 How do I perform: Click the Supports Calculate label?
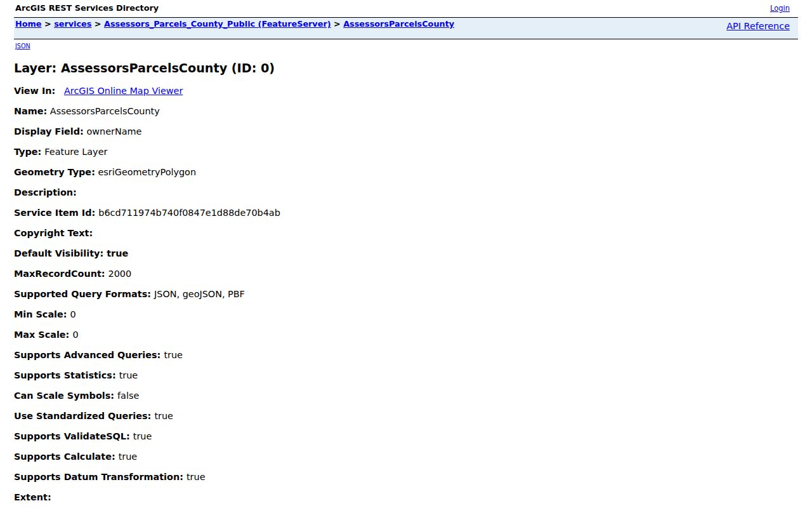click(65, 457)
